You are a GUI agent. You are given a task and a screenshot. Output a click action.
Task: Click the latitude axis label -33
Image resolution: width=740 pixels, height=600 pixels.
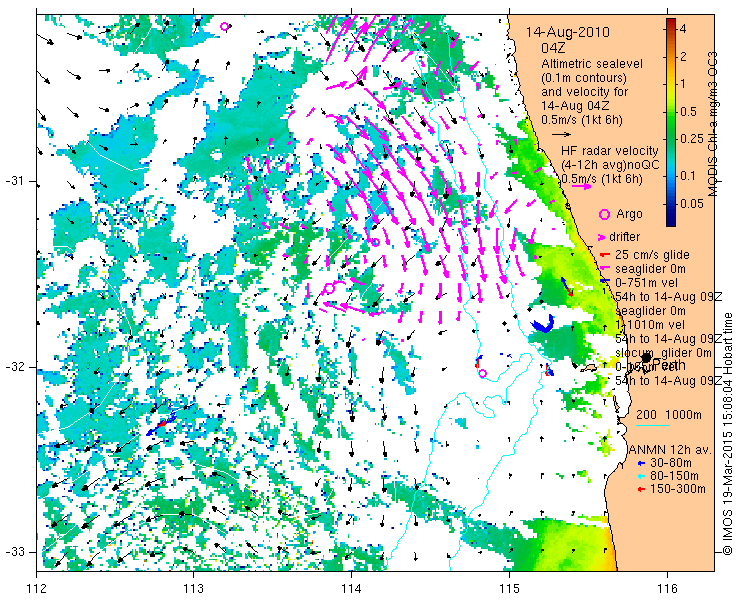pyautogui.click(x=15, y=552)
